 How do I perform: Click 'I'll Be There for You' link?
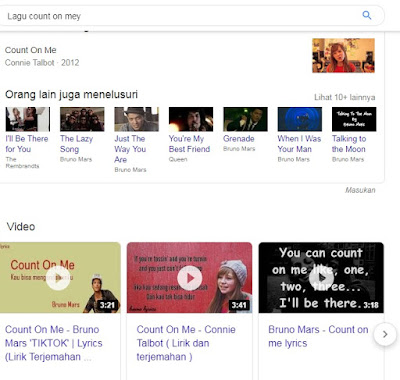coord(27,144)
